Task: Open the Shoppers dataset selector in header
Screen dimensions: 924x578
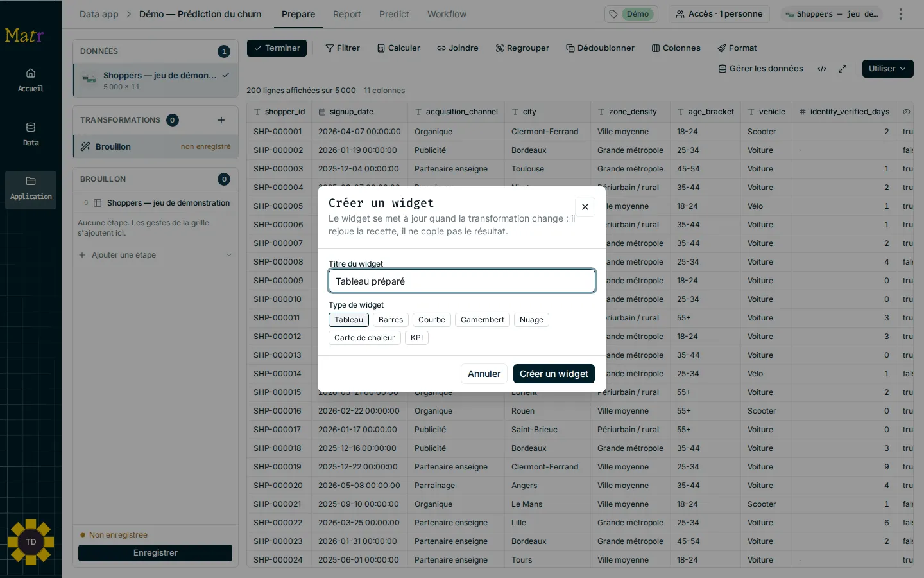Action: (x=832, y=14)
